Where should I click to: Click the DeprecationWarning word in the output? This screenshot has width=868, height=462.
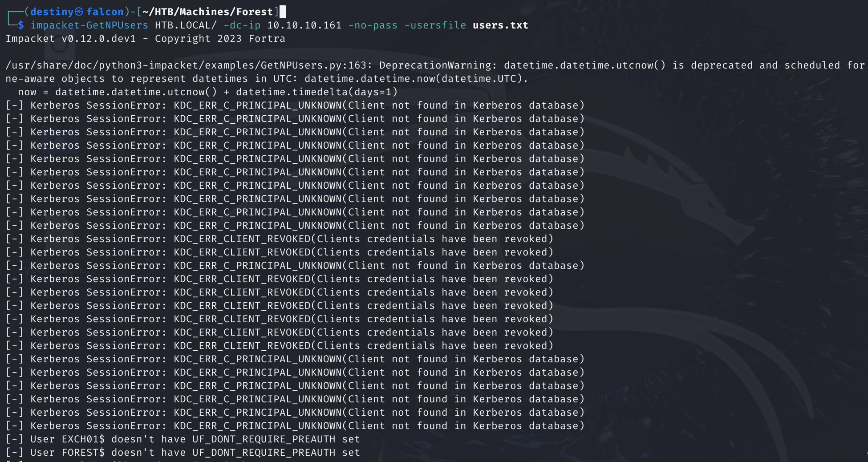point(438,65)
